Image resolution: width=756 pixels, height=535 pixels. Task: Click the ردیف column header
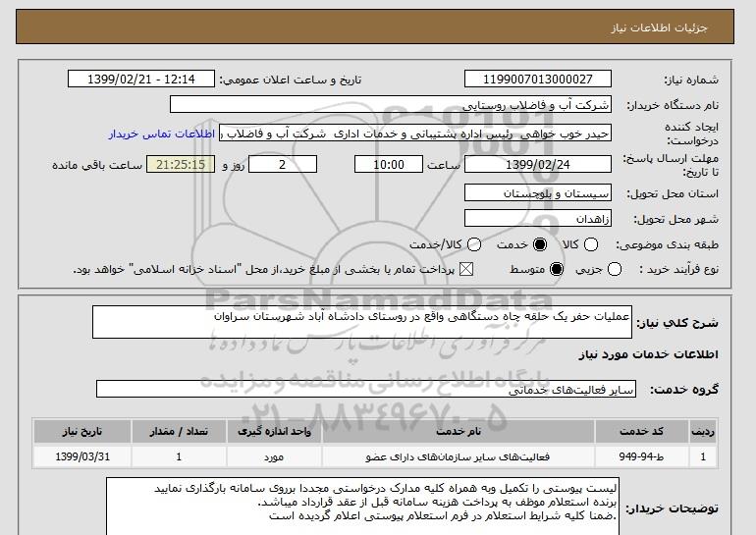tap(703, 431)
